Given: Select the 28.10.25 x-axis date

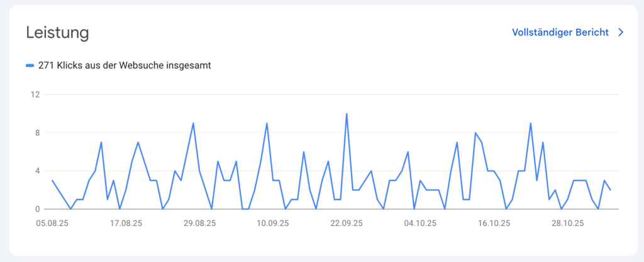Looking at the screenshot, I should [567, 223].
